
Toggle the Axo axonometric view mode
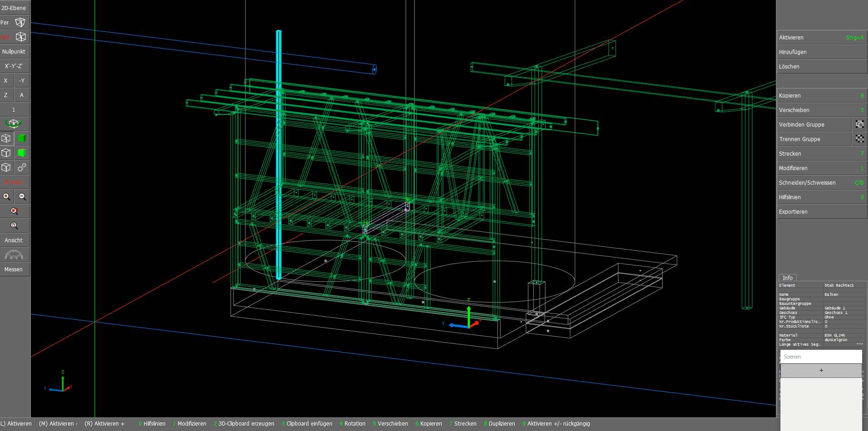[14, 37]
